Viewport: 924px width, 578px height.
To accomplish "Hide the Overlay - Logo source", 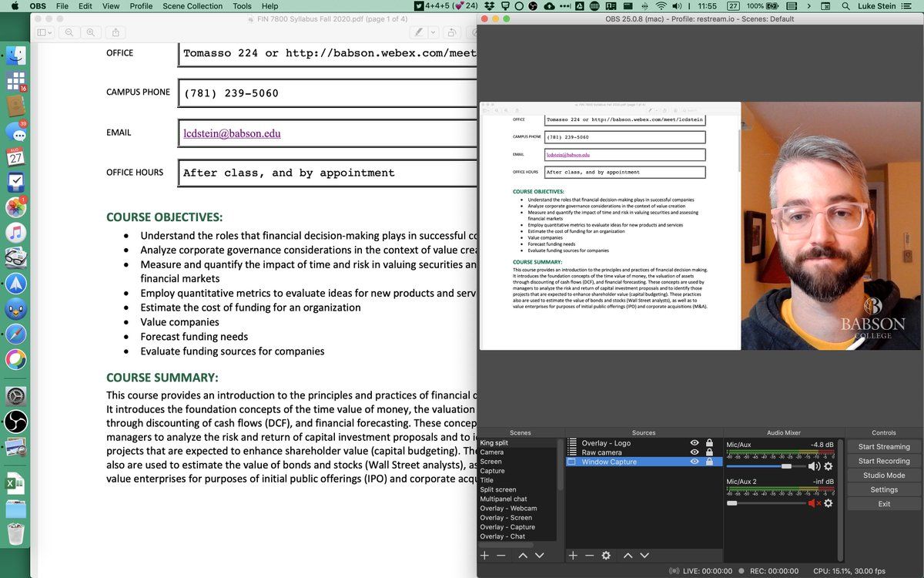I will coord(695,443).
